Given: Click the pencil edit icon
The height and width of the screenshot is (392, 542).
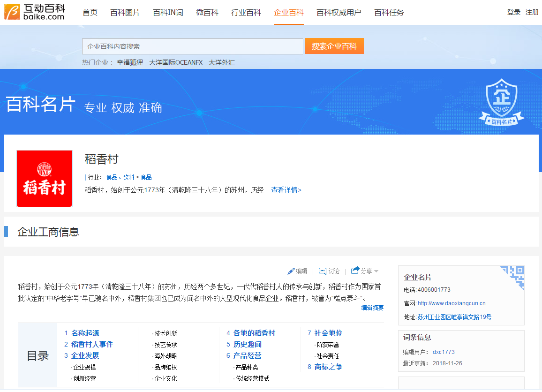Looking at the screenshot, I should coord(291,271).
